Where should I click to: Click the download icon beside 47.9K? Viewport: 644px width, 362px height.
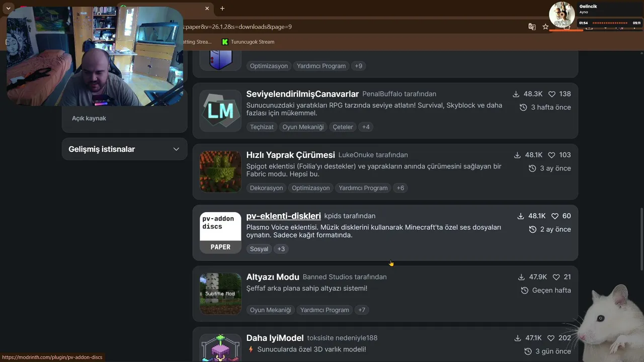(521, 277)
